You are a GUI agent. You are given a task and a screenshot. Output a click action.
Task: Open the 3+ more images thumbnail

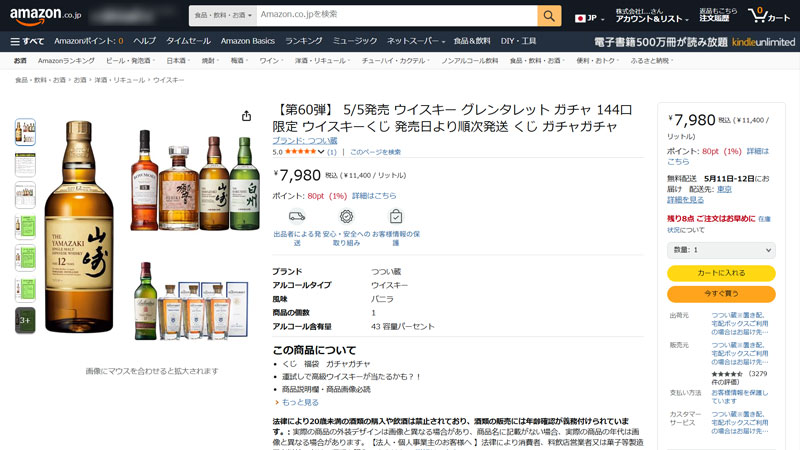[25, 320]
